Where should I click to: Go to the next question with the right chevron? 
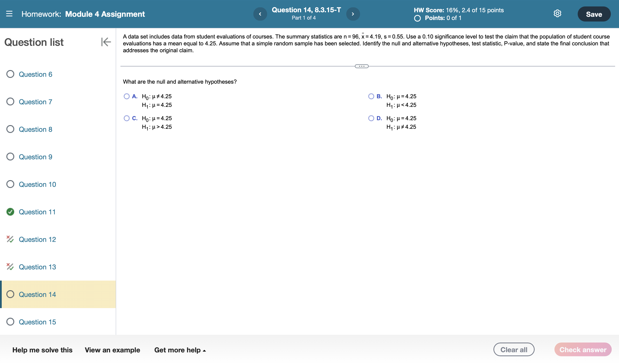pyautogui.click(x=353, y=14)
